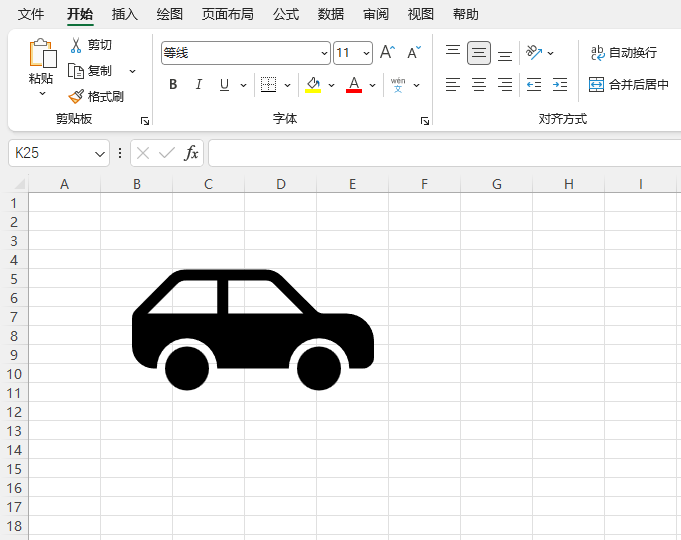Viewport: 681px width, 540px height.
Task: Center text horizontally
Action: (x=479, y=84)
